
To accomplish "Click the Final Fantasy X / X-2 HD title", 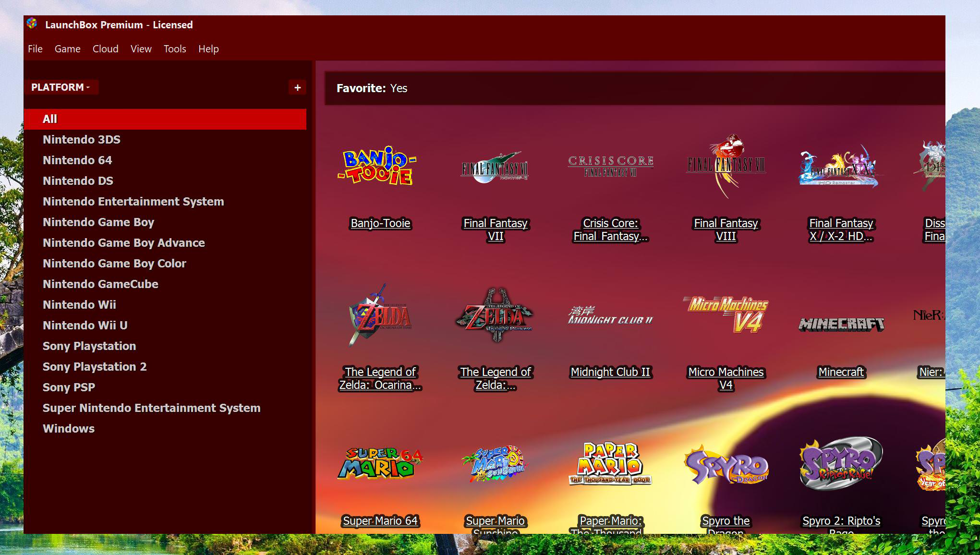I will pos(841,229).
